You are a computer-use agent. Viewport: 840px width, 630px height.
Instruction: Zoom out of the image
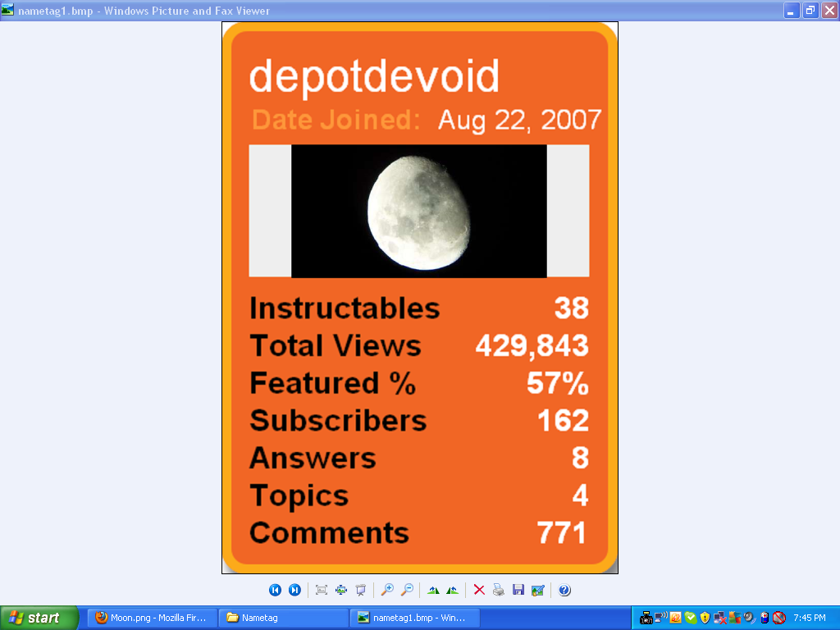point(407,590)
